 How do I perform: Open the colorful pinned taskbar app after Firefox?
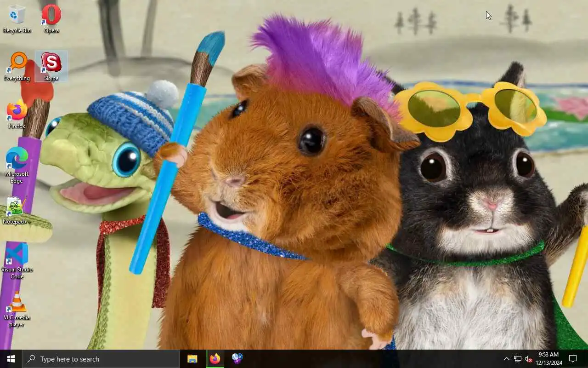click(237, 359)
